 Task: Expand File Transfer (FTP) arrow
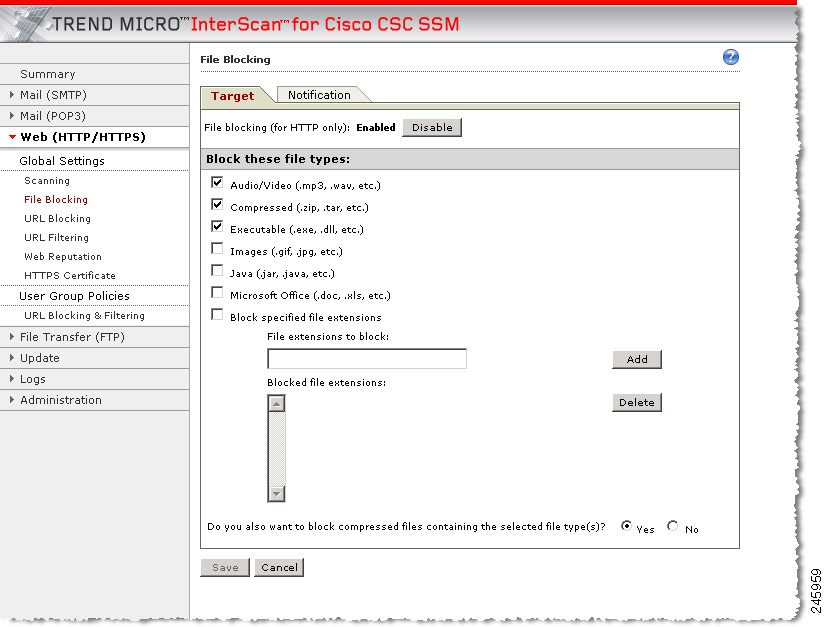tap(12, 337)
